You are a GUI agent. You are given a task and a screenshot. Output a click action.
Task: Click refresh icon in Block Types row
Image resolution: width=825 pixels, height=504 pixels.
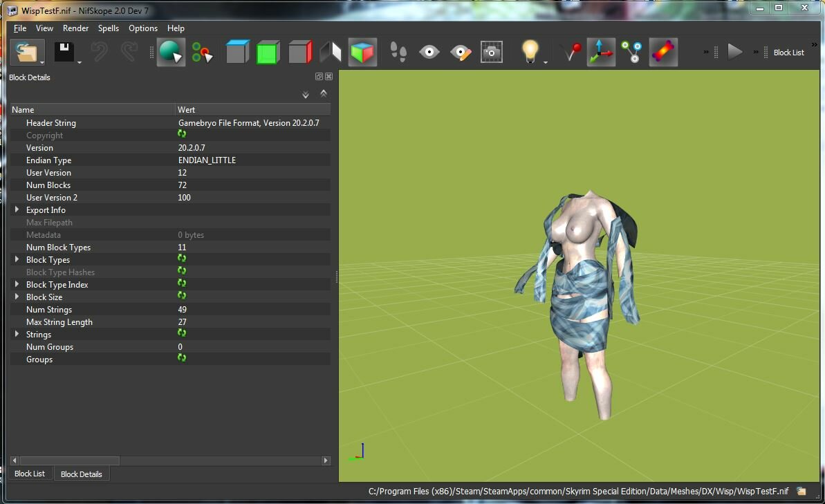point(182,259)
